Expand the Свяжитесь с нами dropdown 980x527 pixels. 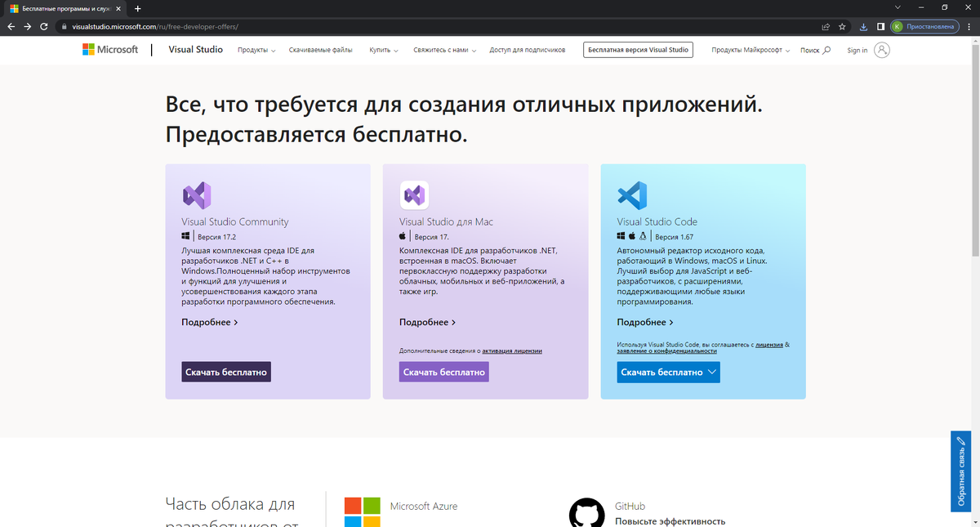[444, 50]
